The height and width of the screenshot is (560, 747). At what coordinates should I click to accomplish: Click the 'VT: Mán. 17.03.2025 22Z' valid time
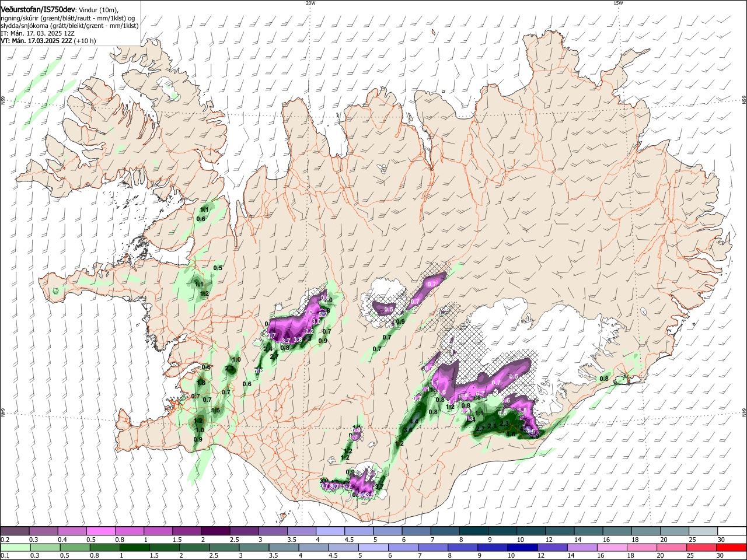tap(36, 41)
